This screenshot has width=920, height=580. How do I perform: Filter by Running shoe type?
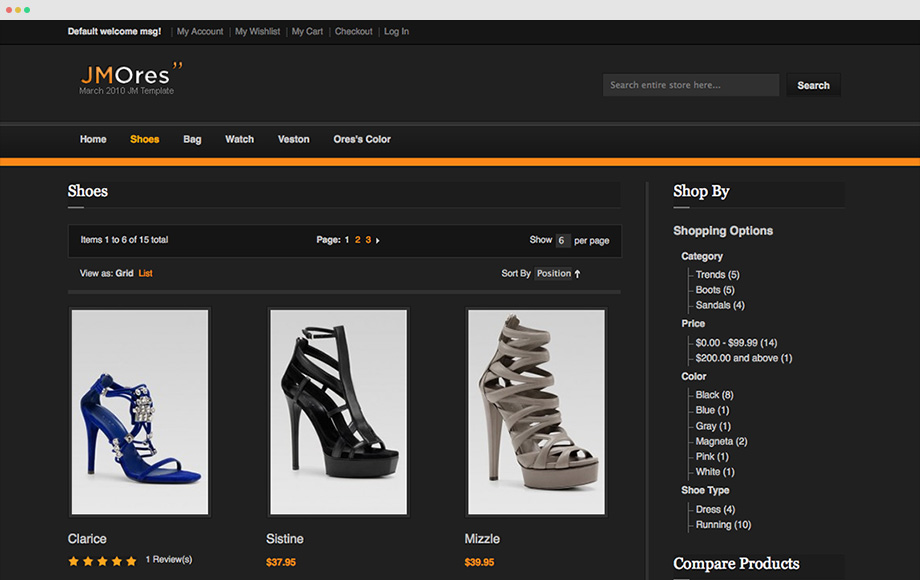[723, 525]
